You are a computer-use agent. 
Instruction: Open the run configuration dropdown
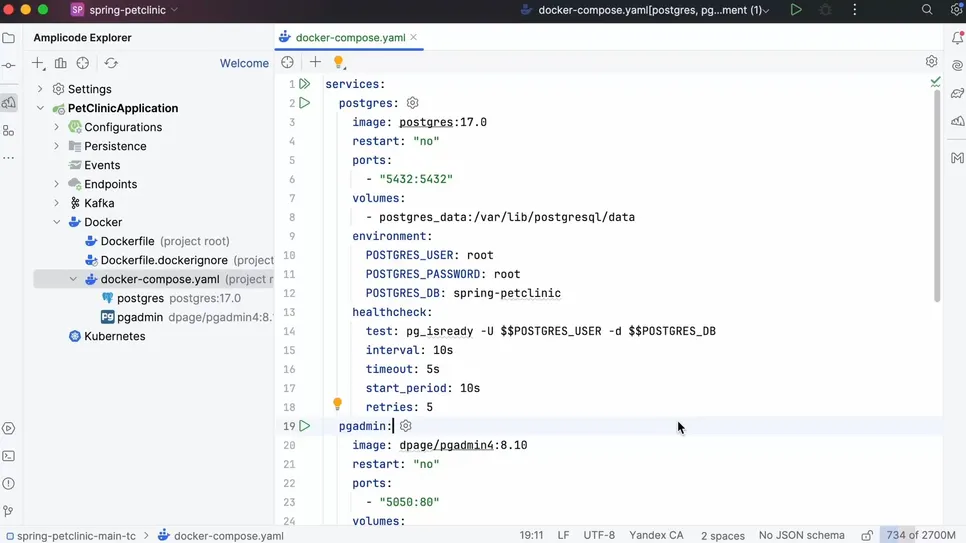[x=646, y=10]
